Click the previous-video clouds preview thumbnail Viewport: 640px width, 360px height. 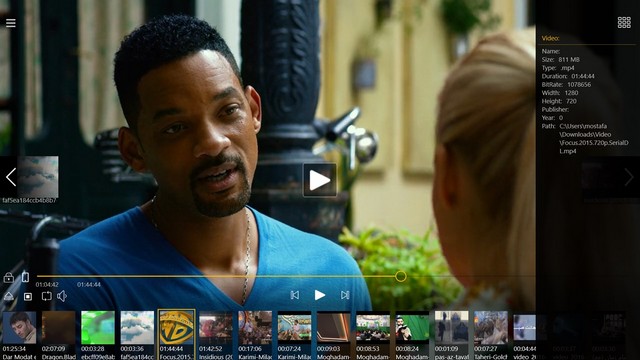38,177
